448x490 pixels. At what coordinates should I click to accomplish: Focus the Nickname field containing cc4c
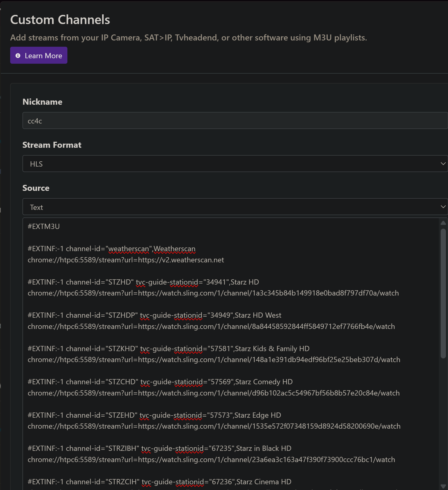tap(235, 121)
